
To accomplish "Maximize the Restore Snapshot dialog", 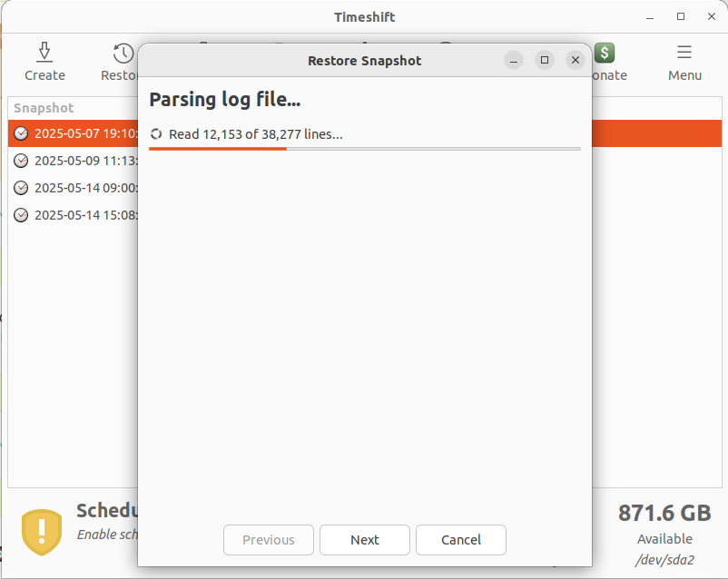I will [x=544, y=60].
